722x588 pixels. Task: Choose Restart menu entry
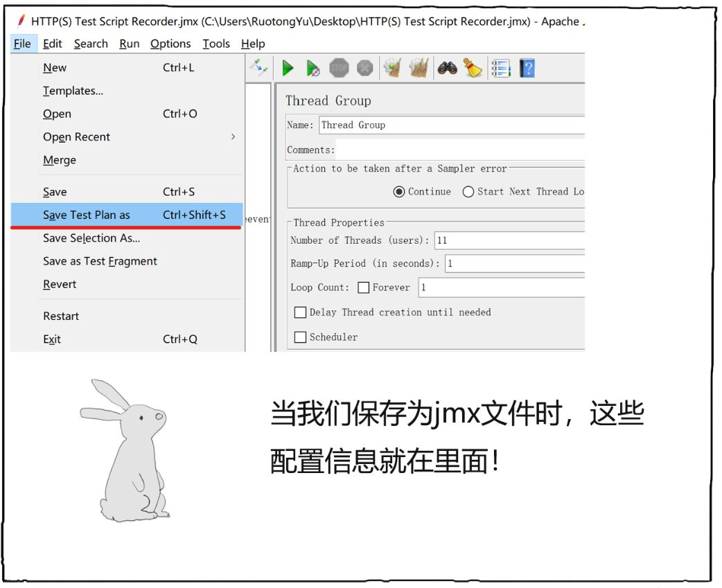click(x=127, y=316)
